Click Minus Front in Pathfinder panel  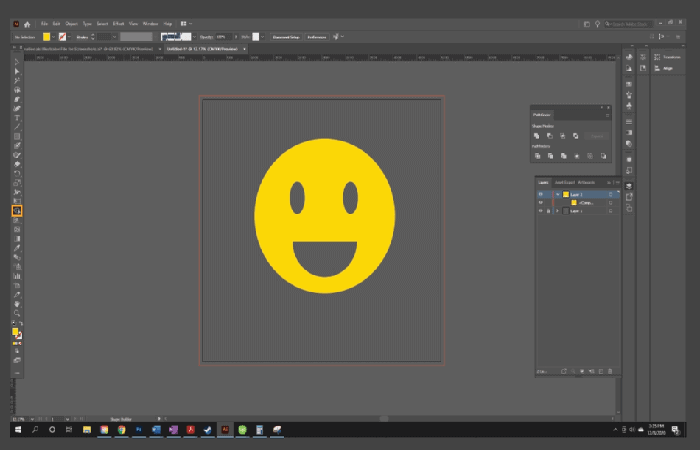550,136
